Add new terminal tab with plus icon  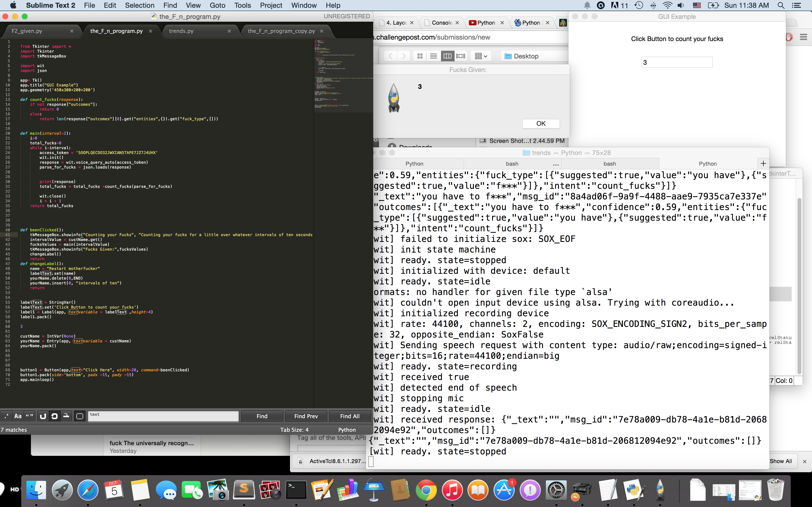(763, 163)
